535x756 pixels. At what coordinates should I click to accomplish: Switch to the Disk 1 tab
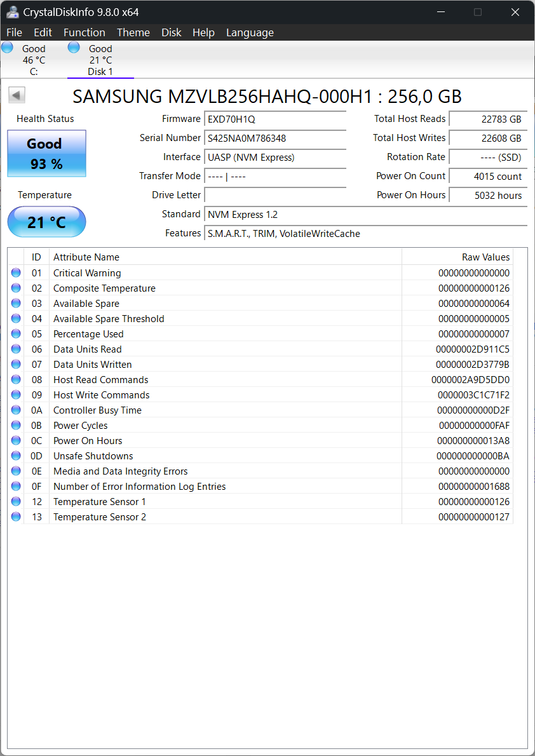pyautogui.click(x=100, y=60)
